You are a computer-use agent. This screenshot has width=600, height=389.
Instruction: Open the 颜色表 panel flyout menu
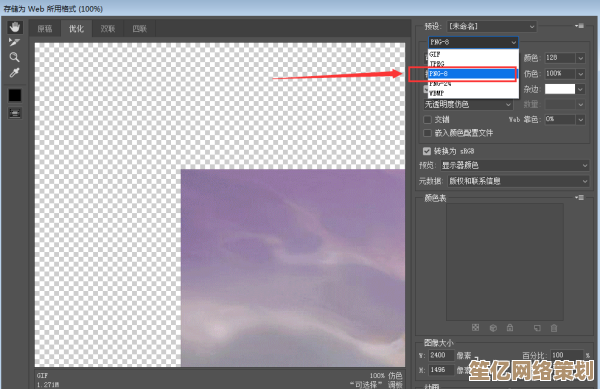click(580, 197)
